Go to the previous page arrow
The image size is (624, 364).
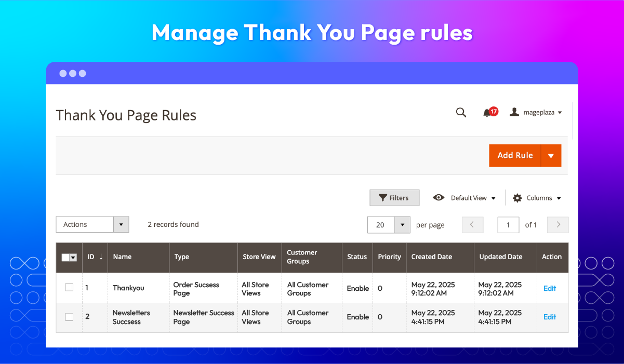[x=472, y=225]
